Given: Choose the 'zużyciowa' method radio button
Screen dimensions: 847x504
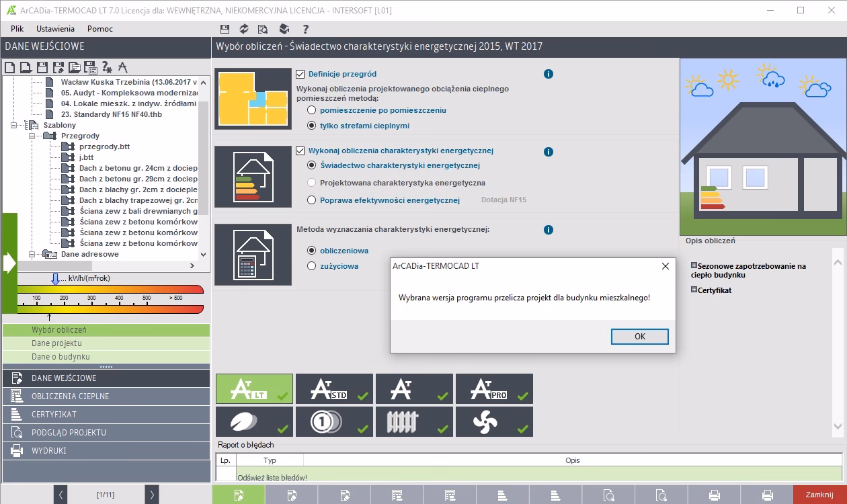Looking at the screenshot, I should 311,266.
